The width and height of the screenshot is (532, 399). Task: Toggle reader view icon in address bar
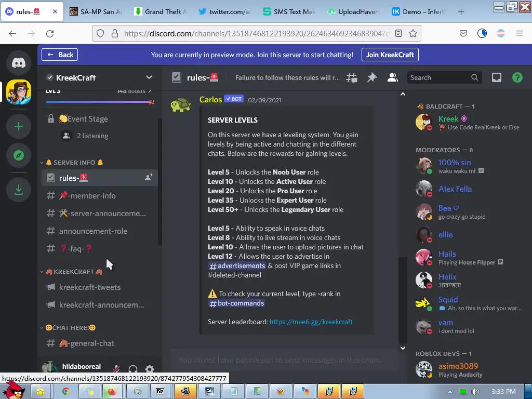tap(398, 33)
